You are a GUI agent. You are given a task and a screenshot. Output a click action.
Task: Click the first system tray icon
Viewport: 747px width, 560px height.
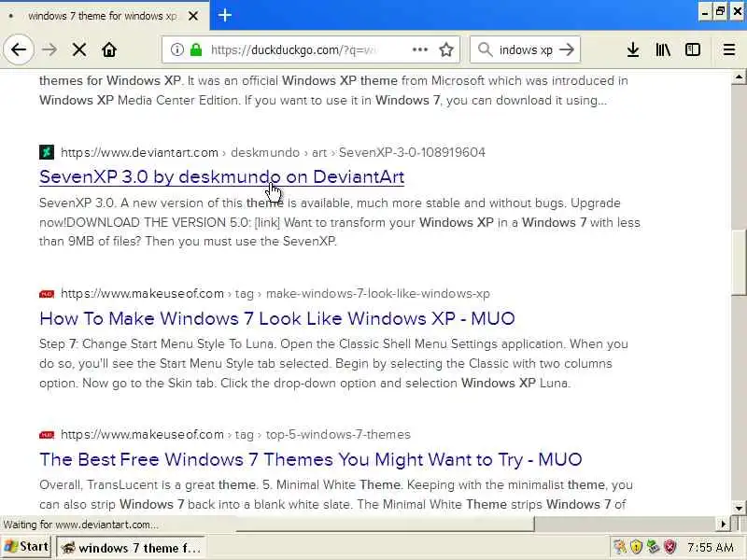619,547
